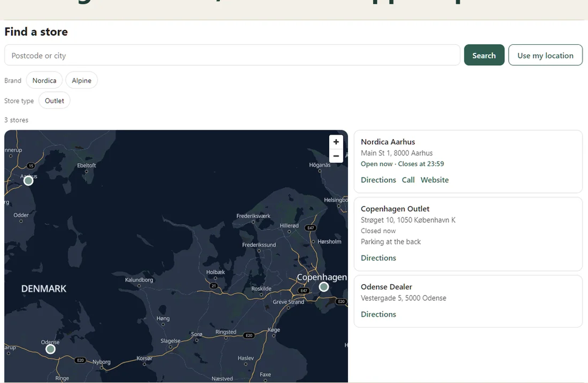The width and height of the screenshot is (588, 383).
Task: Focus the Postcode or city field
Action: 232,55
